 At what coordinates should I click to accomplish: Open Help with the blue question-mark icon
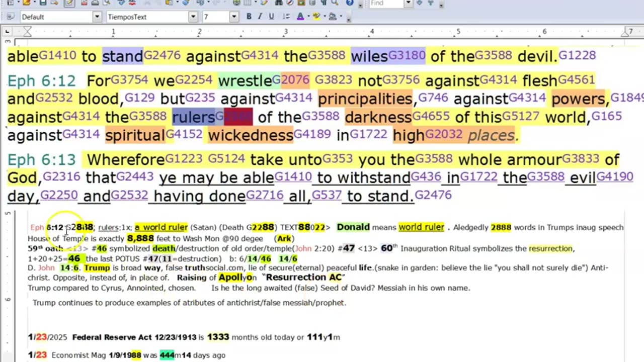[350, 3]
